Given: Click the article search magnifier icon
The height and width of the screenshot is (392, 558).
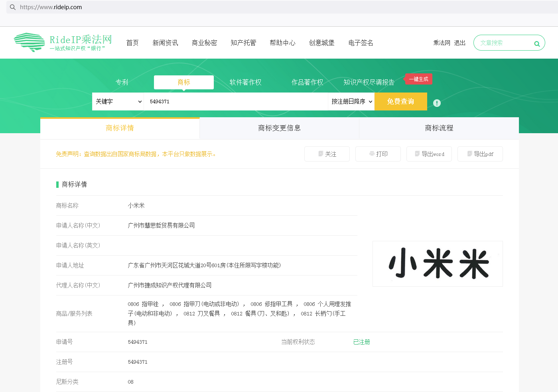Looking at the screenshot, I should click(x=537, y=44).
